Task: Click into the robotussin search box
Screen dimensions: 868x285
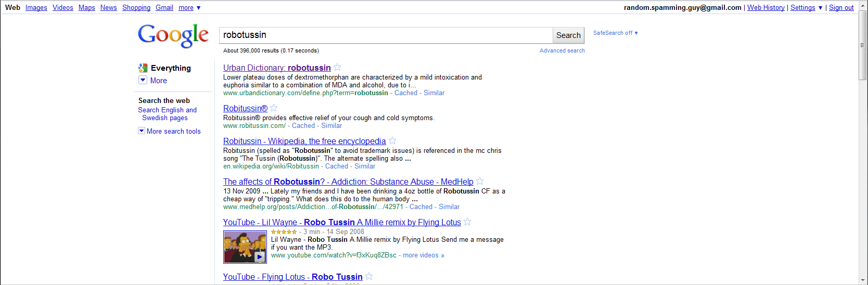Action: (385, 35)
